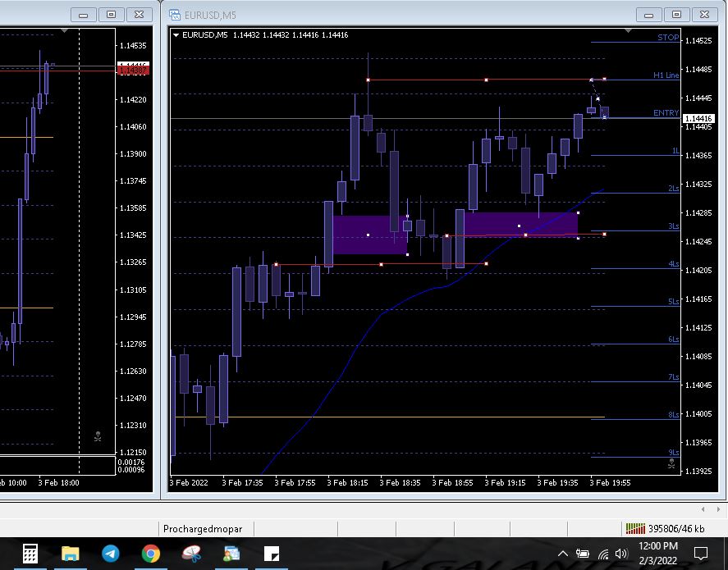Click the EURUSD,M5 window title text
The image size is (728, 570).
pos(210,16)
